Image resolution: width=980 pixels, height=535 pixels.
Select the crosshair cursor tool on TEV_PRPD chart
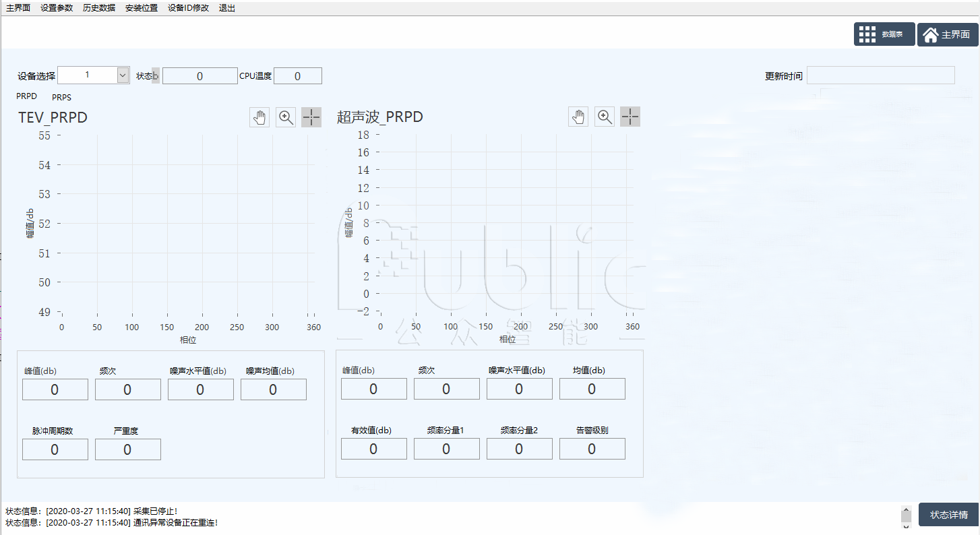(x=311, y=117)
